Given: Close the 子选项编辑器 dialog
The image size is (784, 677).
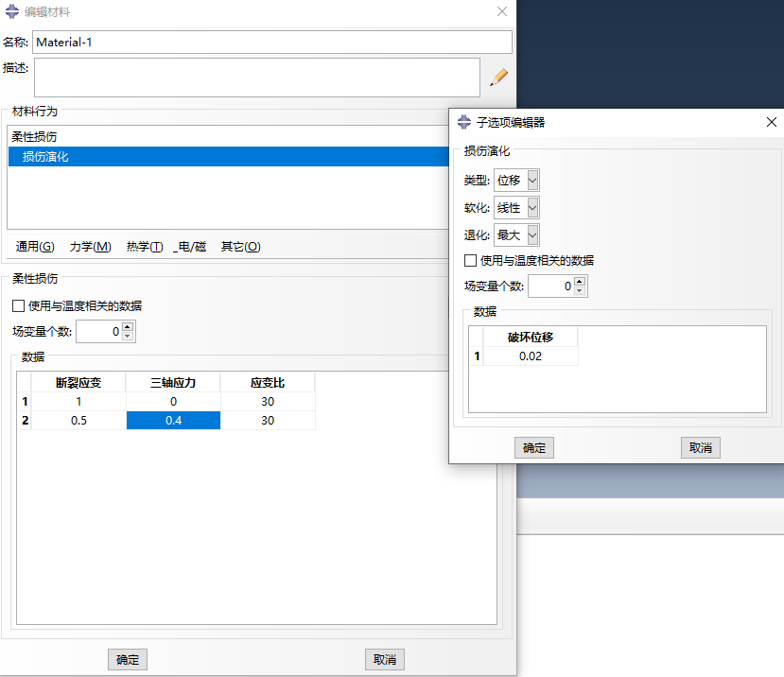Looking at the screenshot, I should [772, 122].
